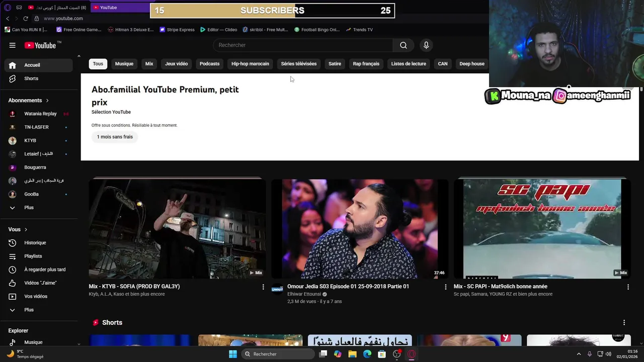Viewport: 644px width, 362px height.
Task: Select the Deep house chip
Action: point(472,64)
